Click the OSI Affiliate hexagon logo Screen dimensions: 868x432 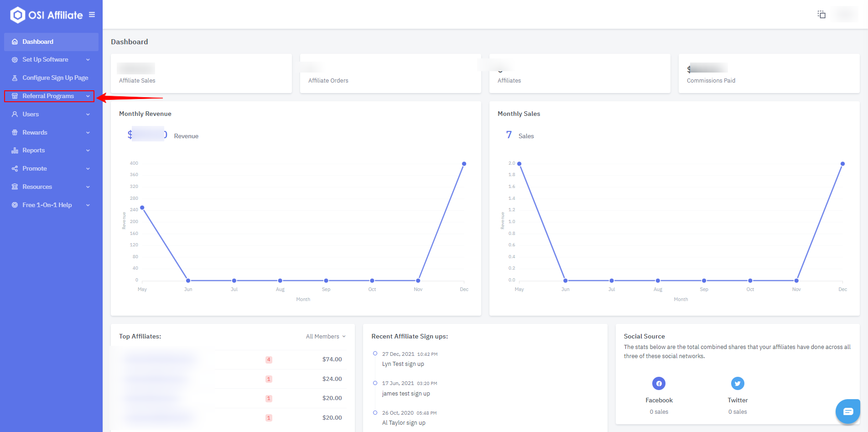pos(17,15)
